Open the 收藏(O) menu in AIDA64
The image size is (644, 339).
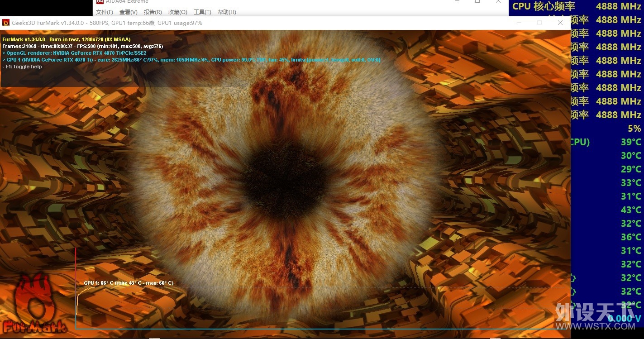click(177, 12)
